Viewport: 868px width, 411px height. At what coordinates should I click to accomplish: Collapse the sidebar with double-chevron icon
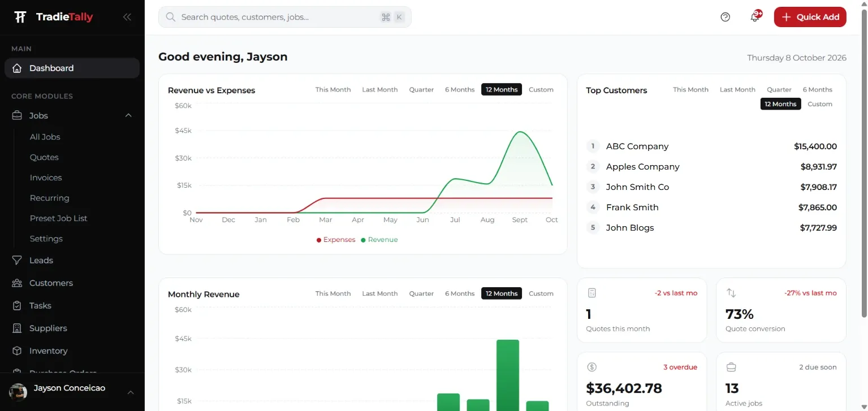[127, 17]
